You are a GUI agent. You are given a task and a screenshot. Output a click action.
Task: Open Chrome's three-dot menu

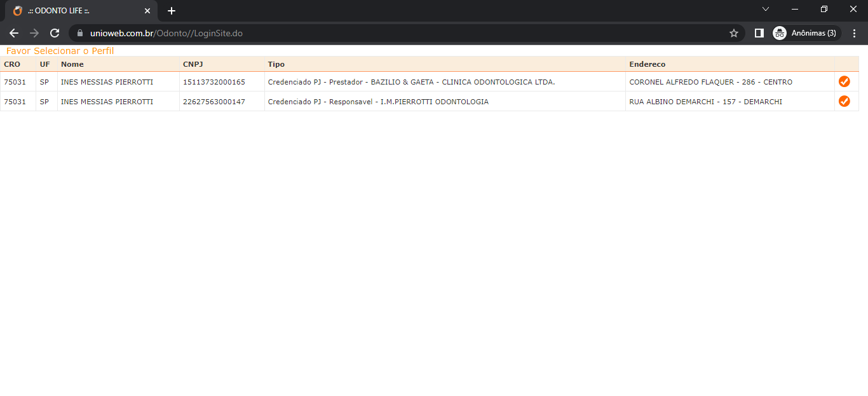(x=854, y=33)
